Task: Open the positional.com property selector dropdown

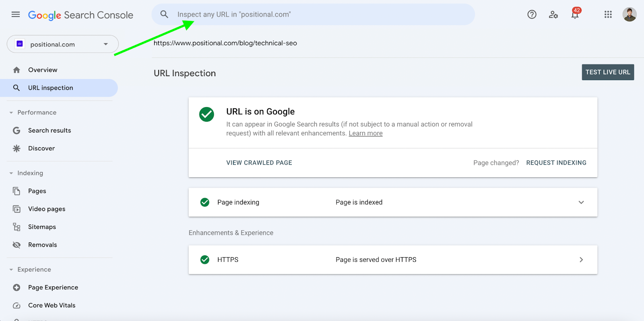Action: [x=63, y=44]
